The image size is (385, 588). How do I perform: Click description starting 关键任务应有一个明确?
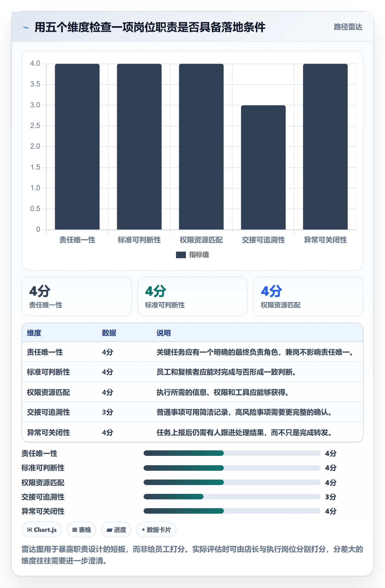[x=256, y=352]
